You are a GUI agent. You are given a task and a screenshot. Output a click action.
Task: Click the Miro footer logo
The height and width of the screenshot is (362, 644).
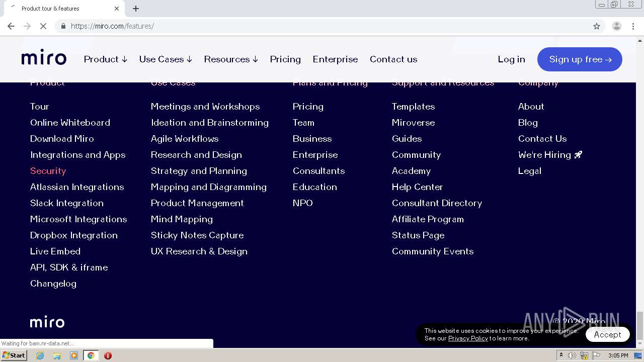[x=47, y=322]
